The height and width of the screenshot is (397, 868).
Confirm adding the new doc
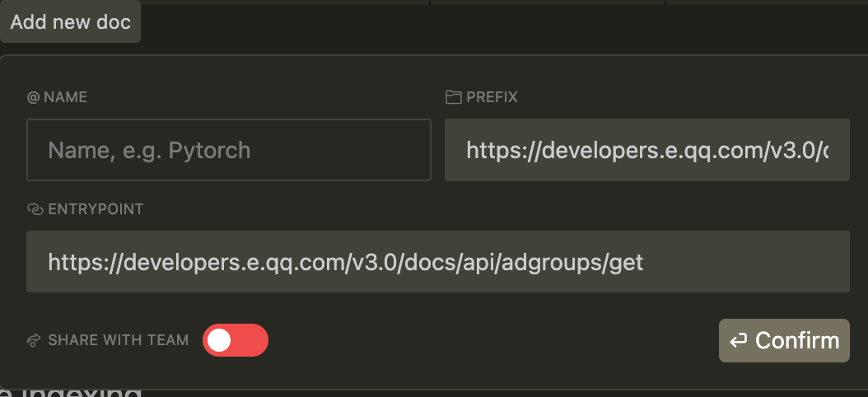click(784, 340)
